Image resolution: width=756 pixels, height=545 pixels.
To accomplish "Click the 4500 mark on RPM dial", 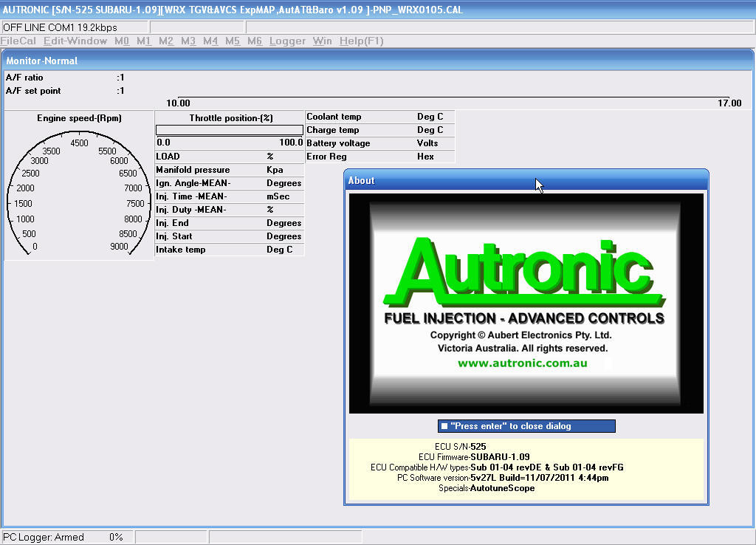I will [79, 143].
